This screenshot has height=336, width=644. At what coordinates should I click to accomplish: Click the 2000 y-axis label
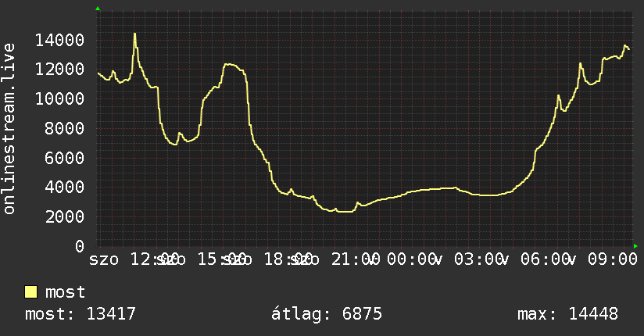pyautogui.click(x=65, y=216)
